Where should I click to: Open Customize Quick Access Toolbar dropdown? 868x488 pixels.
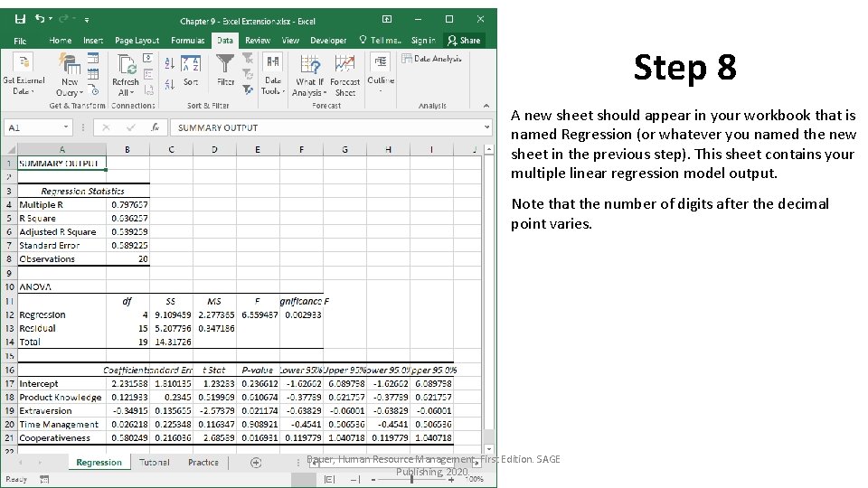coord(87,20)
